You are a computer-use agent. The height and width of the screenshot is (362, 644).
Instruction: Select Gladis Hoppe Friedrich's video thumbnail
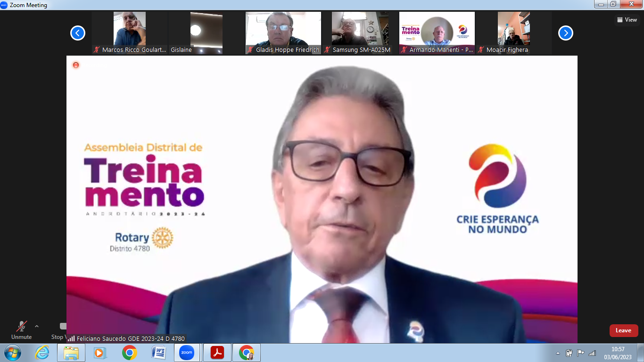283,33
